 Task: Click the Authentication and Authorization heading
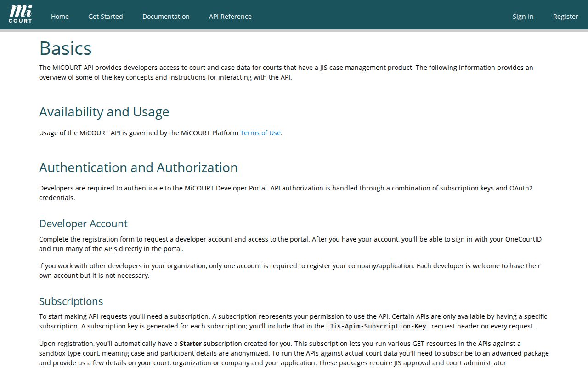[x=138, y=167]
